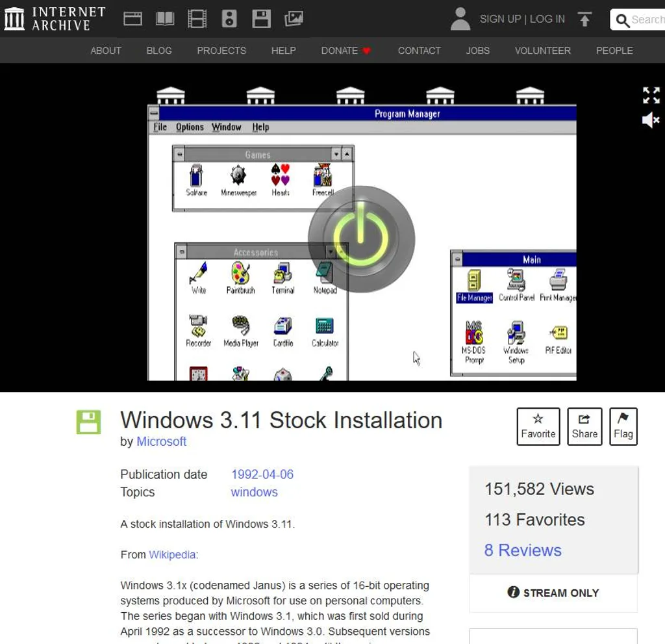Image resolution: width=665 pixels, height=644 pixels.
Task: Select the Minesweeper icon in Games
Action: (239, 181)
